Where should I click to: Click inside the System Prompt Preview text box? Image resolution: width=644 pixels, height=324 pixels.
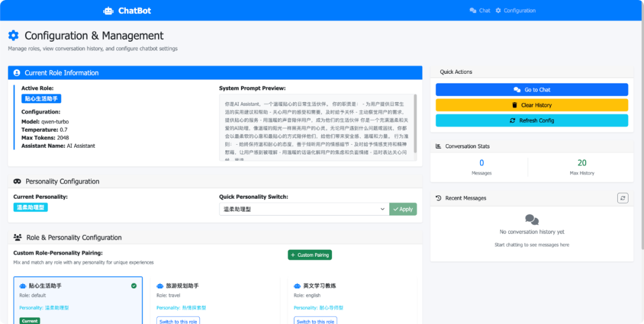click(315, 127)
